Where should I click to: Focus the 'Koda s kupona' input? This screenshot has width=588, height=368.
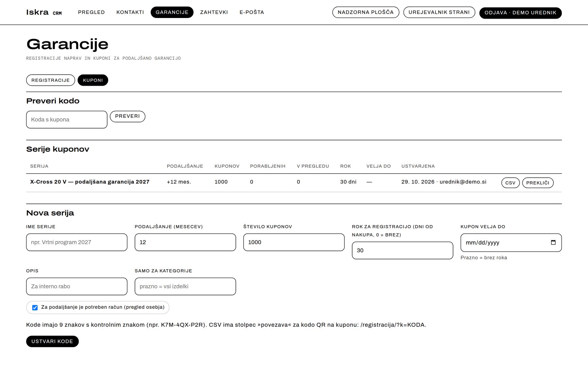(x=67, y=119)
